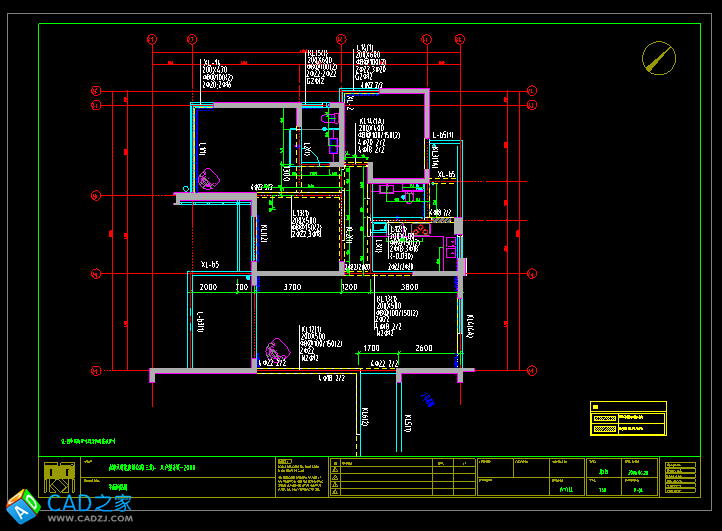The height and width of the screenshot is (531, 722).
Task: Click the north arrow compass symbol
Action: [658, 57]
